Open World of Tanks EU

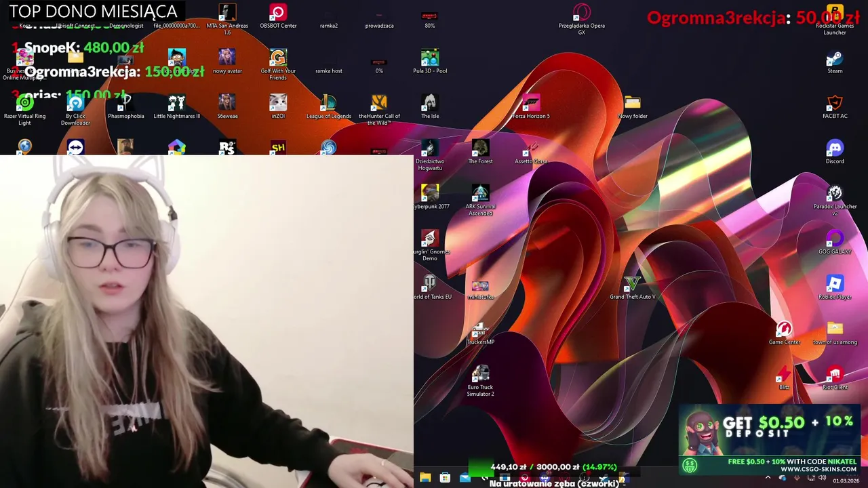pyautogui.click(x=432, y=288)
